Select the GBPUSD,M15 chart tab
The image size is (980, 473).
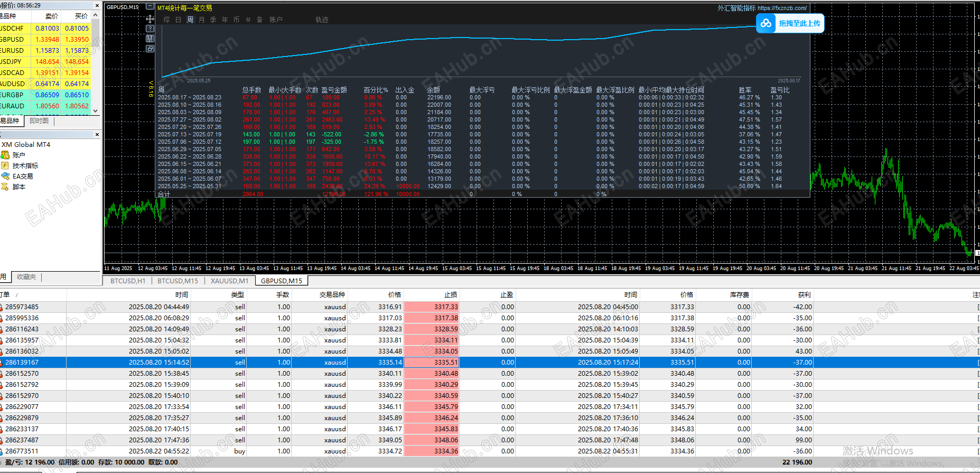click(282, 281)
